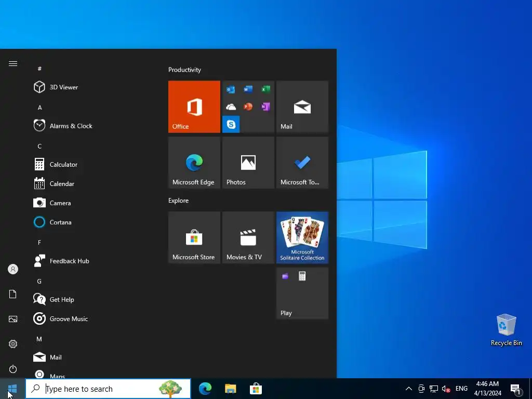This screenshot has height=399, width=532.
Task: Click the Windows Start button
Action: point(12,389)
